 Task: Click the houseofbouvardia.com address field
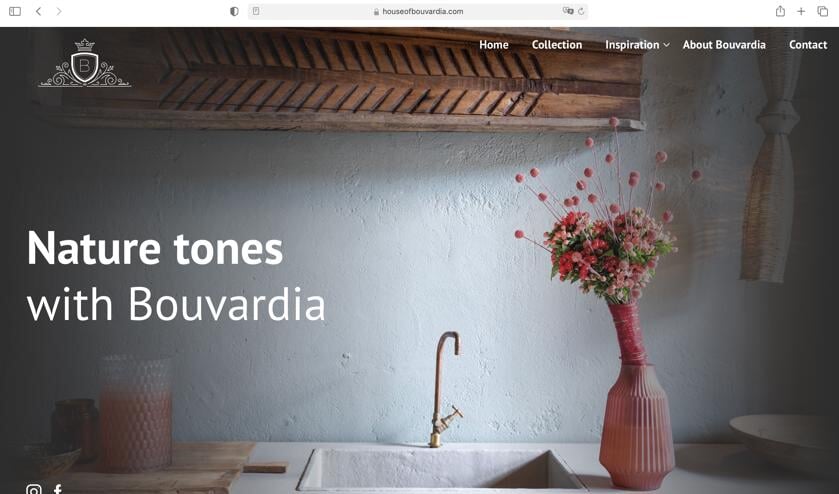[x=418, y=11]
